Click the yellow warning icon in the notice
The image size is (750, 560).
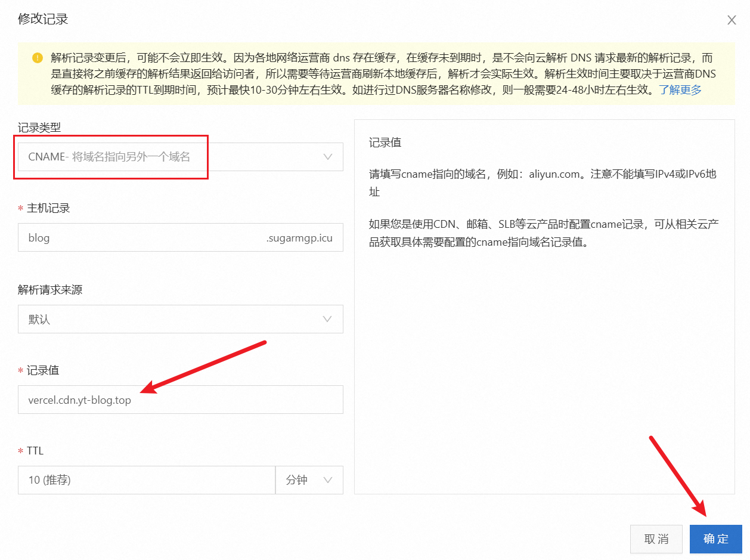click(38, 58)
